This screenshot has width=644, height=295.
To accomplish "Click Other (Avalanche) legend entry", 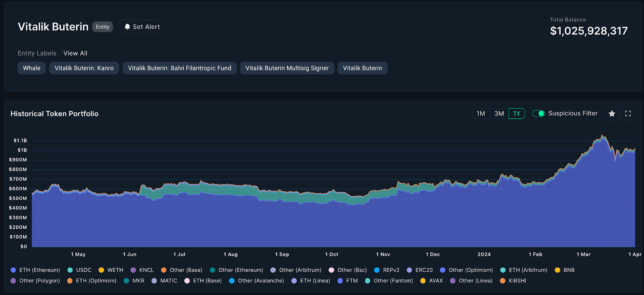I will click(256, 281).
